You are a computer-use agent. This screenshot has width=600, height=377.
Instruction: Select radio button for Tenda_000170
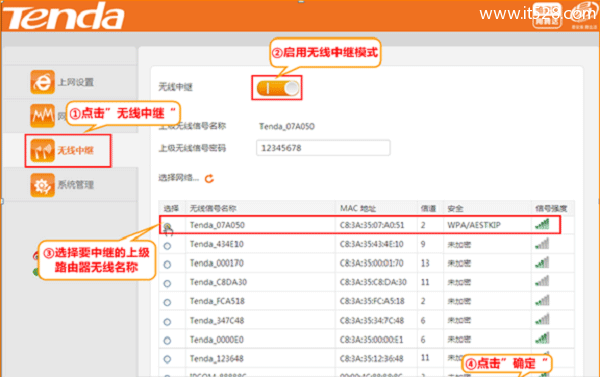(x=167, y=264)
